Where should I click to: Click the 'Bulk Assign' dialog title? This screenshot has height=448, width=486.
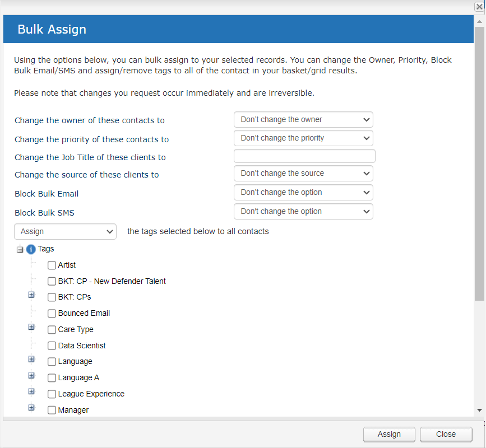tap(52, 30)
